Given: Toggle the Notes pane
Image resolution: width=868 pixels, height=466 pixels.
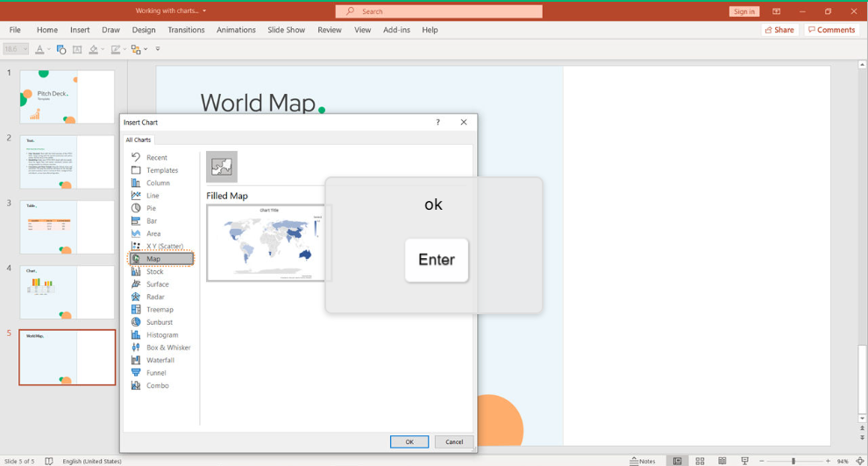Looking at the screenshot, I should 643,461.
